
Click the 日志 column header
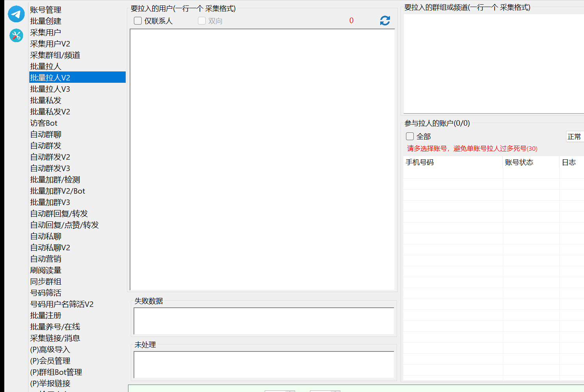pos(572,162)
